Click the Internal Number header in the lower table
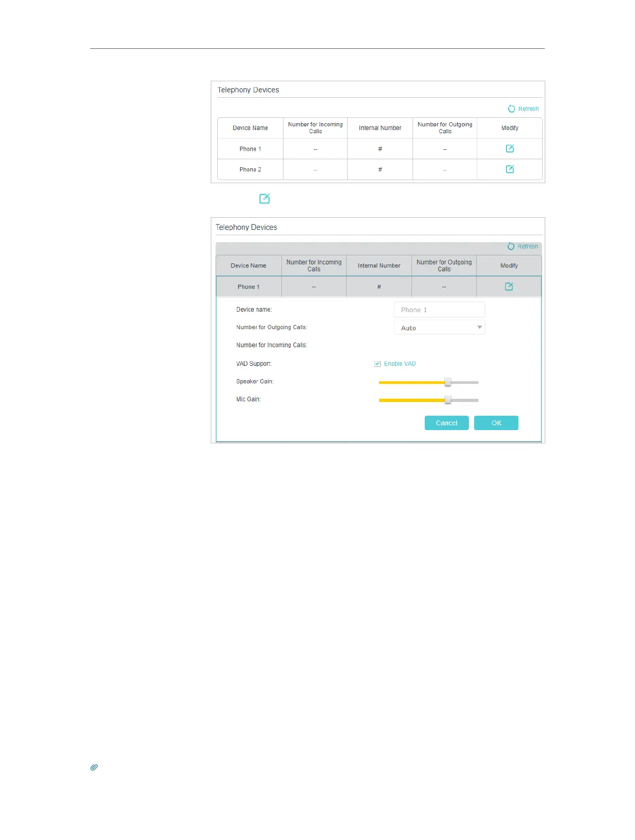The width and height of the screenshot is (635, 840). [x=379, y=265]
